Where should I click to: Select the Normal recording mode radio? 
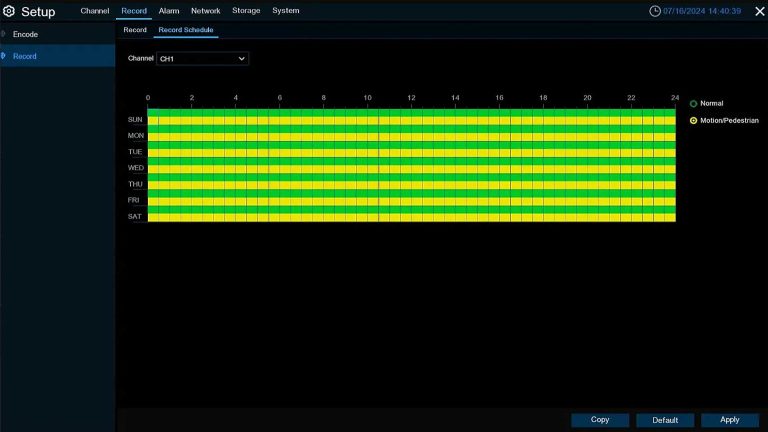[694, 104]
